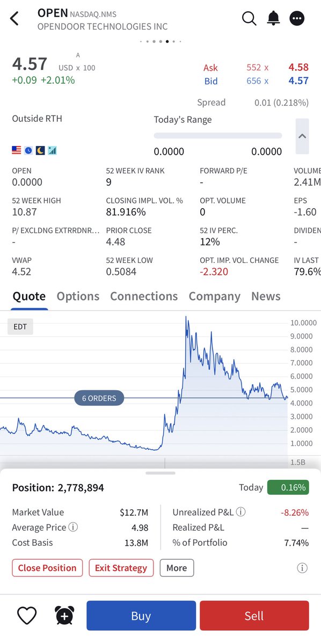This screenshot has width=321, height=644.
Task: Tap the Position: 2,778,894 heading
Action: [58, 488]
